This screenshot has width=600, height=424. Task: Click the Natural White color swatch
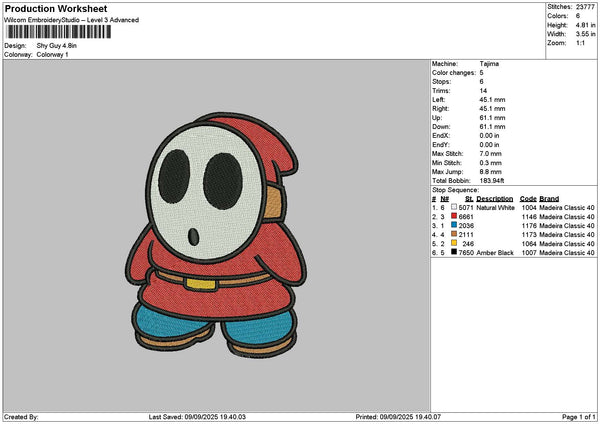[x=454, y=207]
